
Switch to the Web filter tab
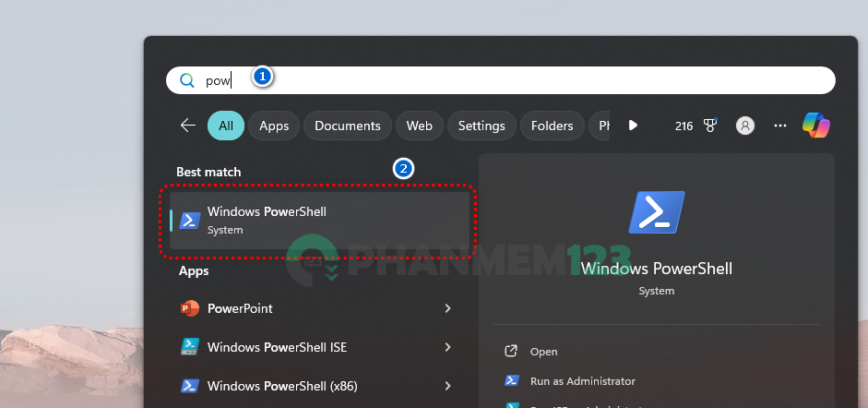point(419,126)
